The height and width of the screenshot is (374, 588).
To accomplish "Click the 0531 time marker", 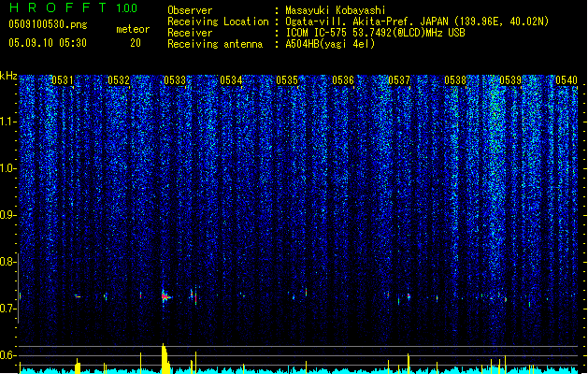I will tap(63, 80).
